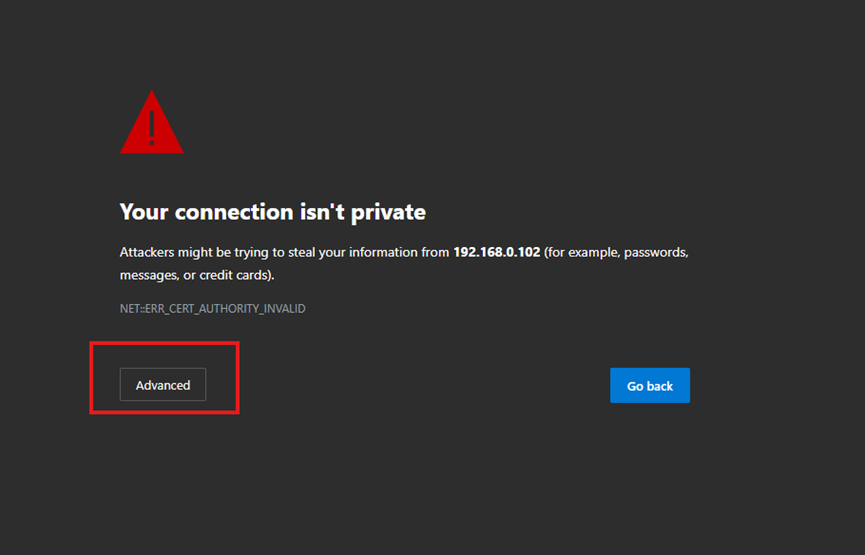Click the word "passwords" in the description
The height and width of the screenshot is (555, 865).
click(656, 253)
